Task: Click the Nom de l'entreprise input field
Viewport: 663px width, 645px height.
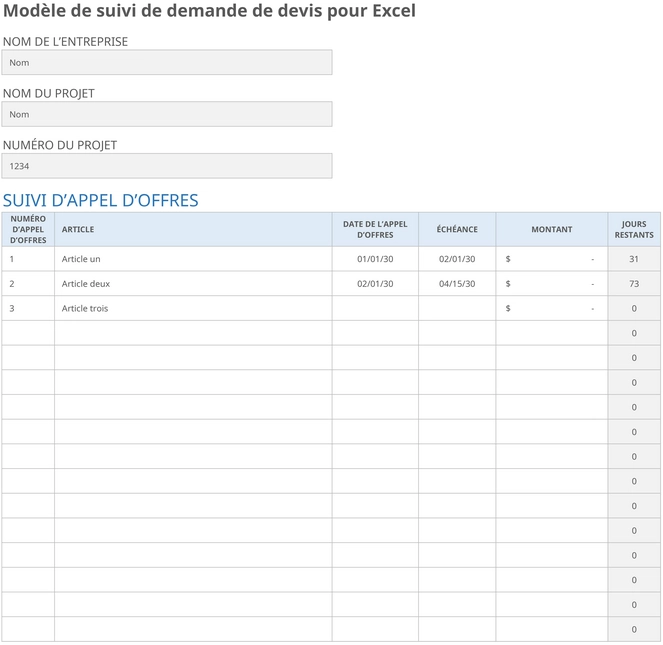Action: point(167,63)
